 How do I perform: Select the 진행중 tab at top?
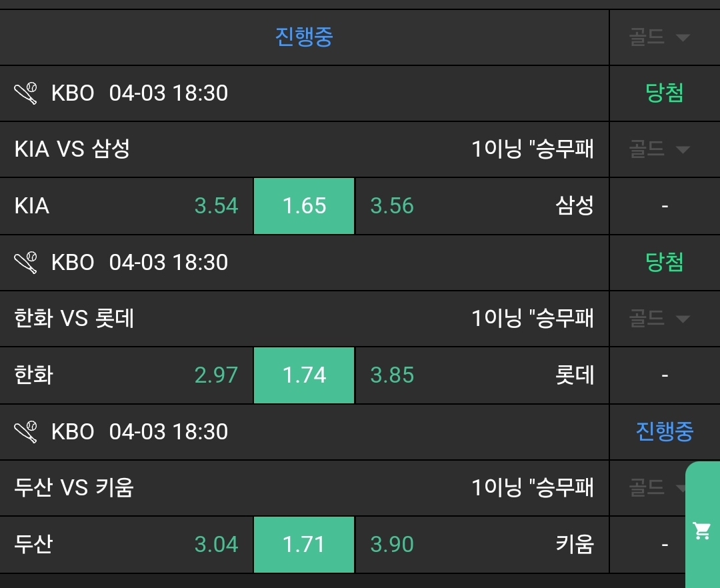[304, 37]
